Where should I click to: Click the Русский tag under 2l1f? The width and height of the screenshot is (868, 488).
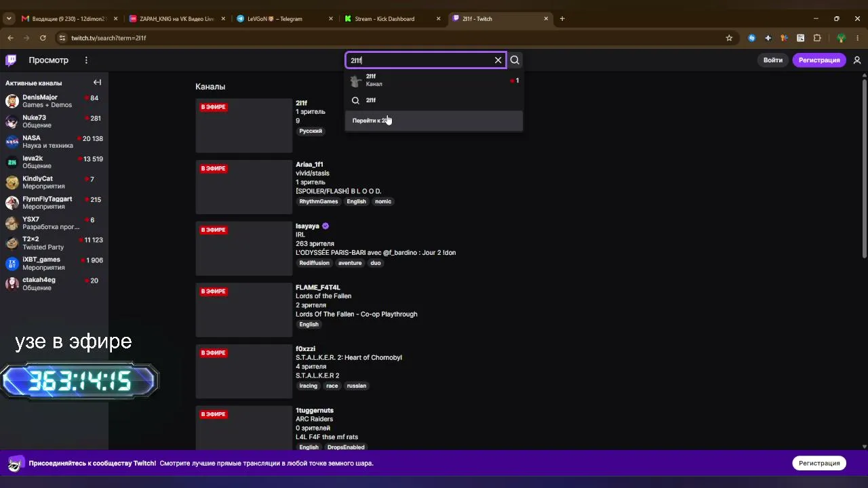(311, 131)
